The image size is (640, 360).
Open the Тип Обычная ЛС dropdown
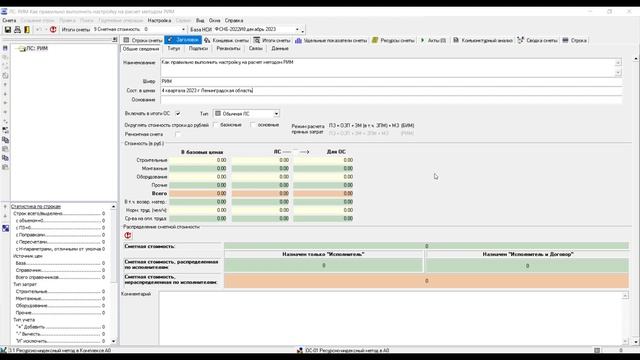click(x=276, y=113)
